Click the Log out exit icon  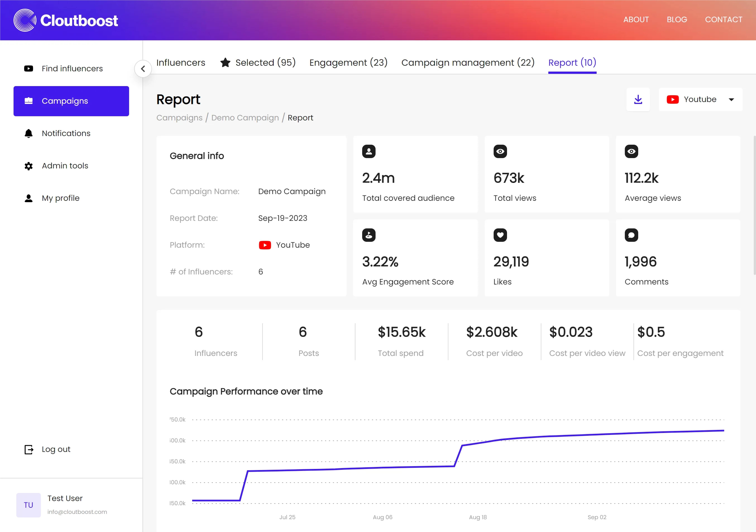point(29,449)
